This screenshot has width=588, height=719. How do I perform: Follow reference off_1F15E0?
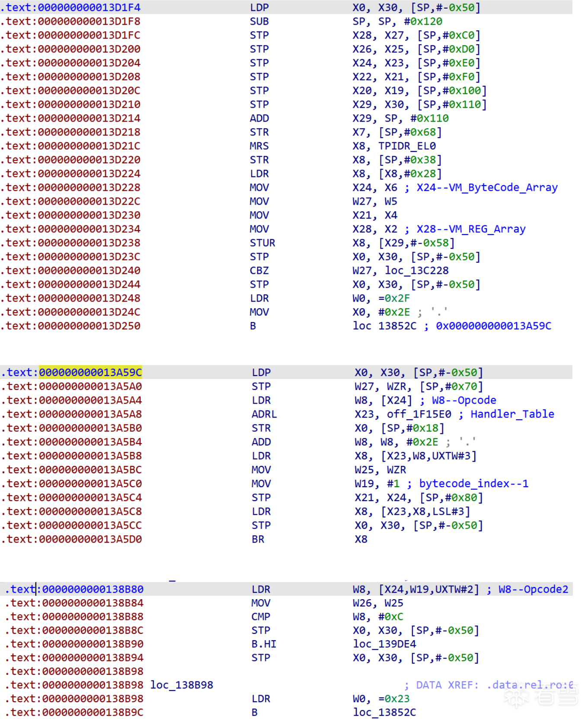(419, 414)
